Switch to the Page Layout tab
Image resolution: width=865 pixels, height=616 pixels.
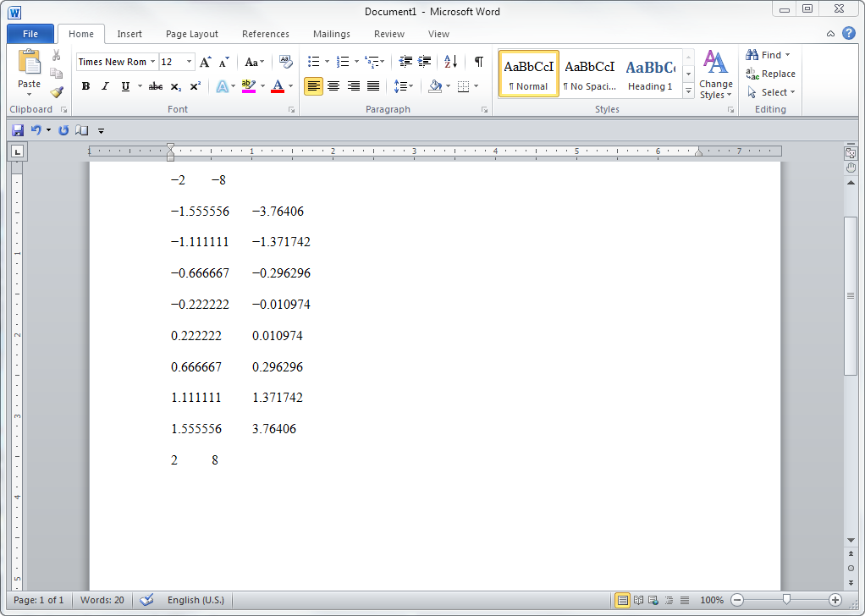[x=192, y=34]
